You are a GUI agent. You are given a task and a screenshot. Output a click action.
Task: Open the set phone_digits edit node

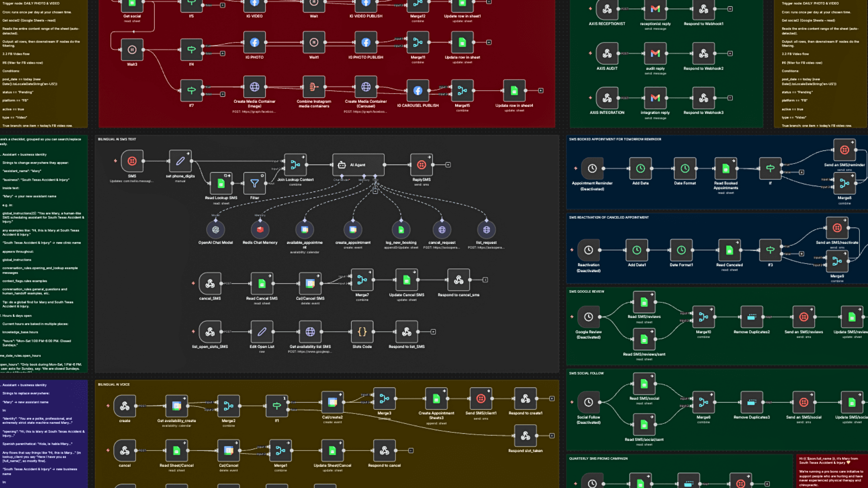click(179, 160)
